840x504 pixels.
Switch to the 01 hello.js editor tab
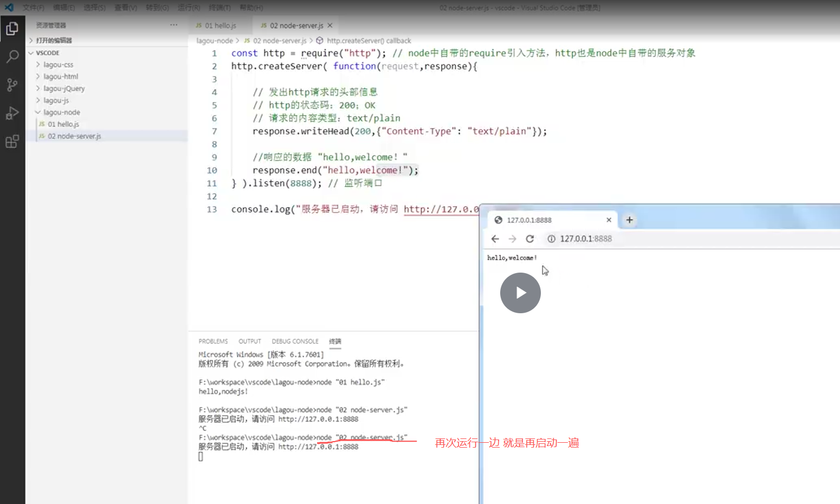220,25
